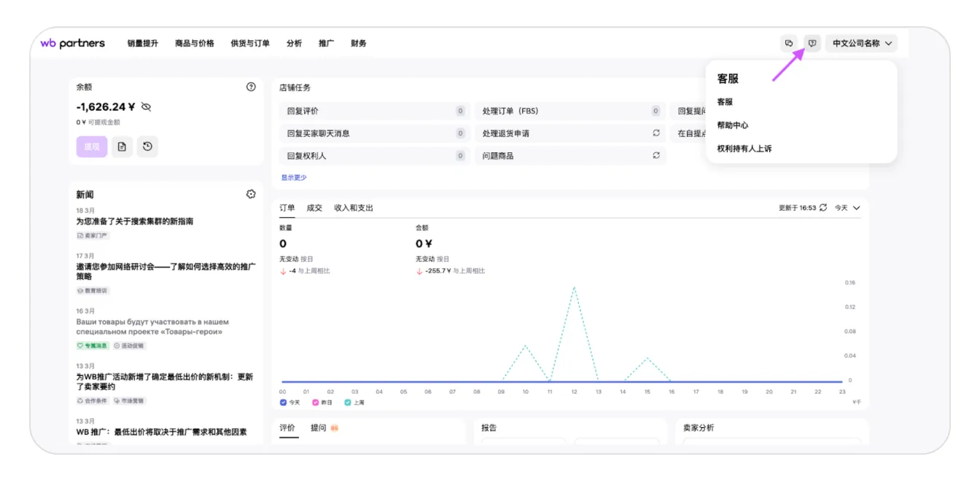Screen dimensions: 980x481
Task: Open the 今天 date range dropdown
Action: [x=847, y=208]
